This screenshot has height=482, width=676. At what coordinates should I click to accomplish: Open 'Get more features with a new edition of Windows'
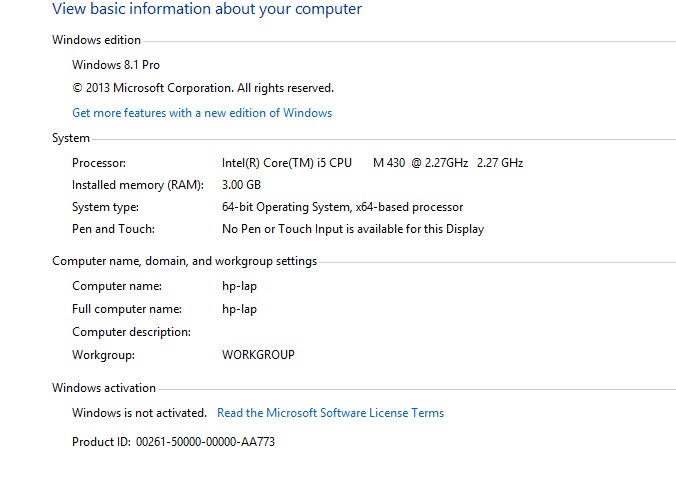[x=202, y=113]
